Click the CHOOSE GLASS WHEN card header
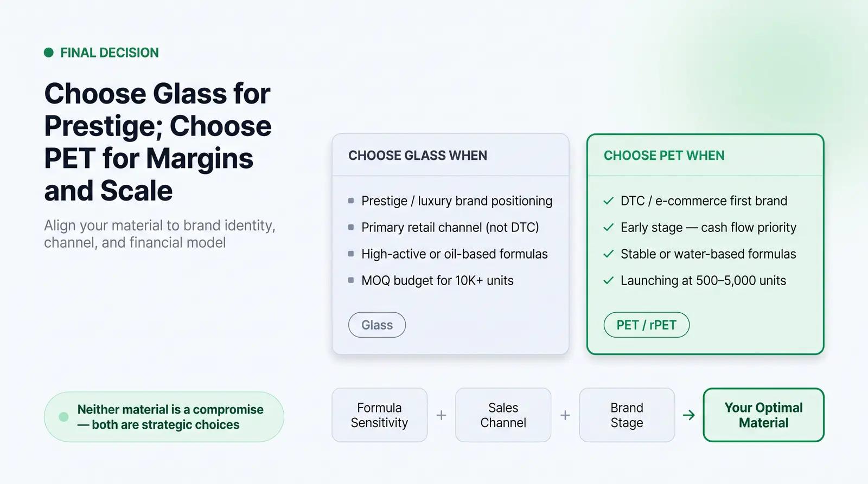The image size is (868, 484). pyautogui.click(x=451, y=156)
